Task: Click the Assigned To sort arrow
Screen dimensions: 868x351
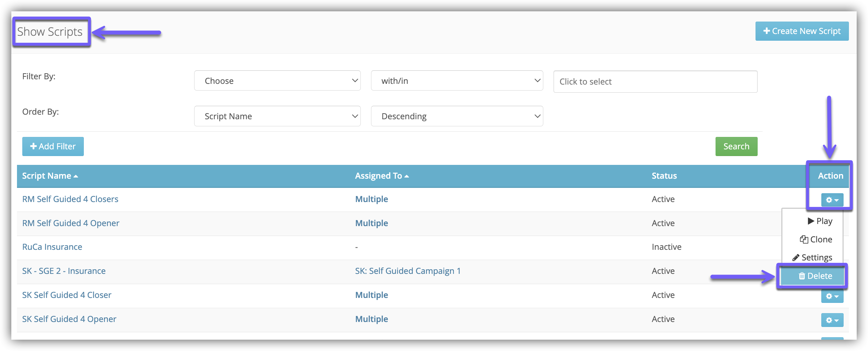Action: coord(407,176)
